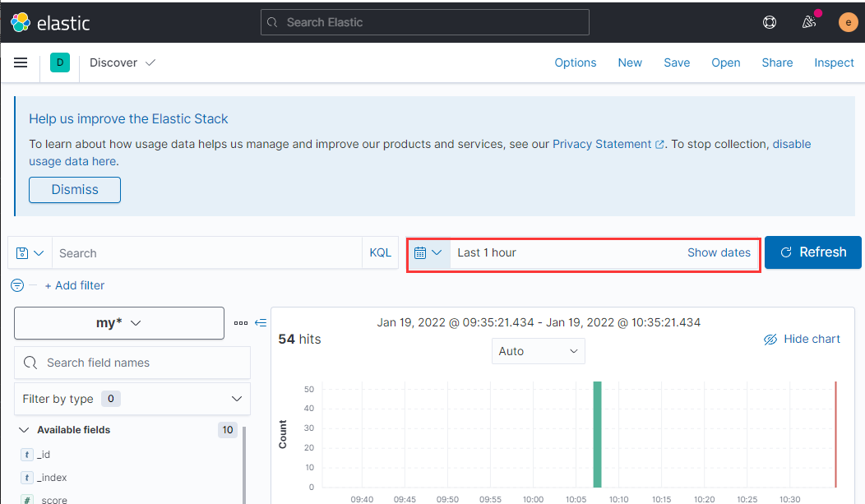Open the Auto interval dropdown
865x504 pixels.
tap(538, 351)
